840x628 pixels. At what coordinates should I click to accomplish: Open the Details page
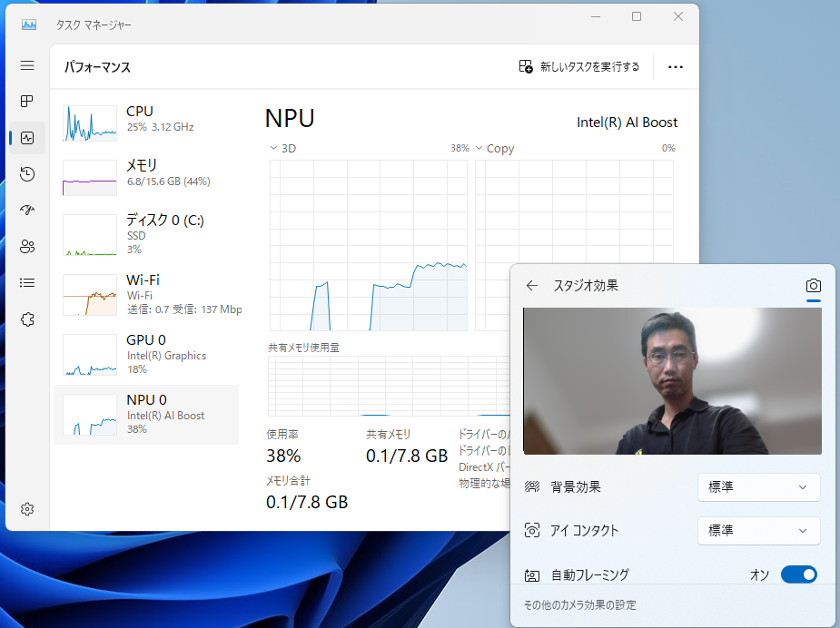(27, 282)
